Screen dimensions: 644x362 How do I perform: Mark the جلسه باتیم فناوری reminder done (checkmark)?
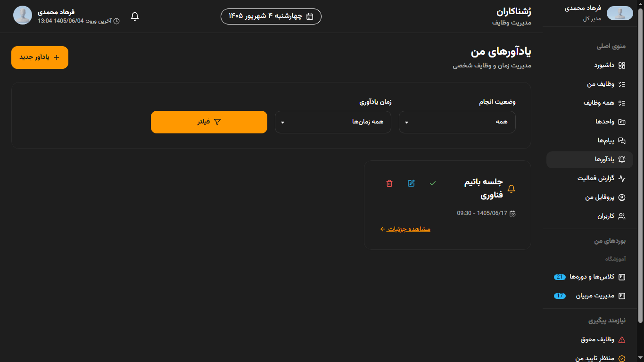(433, 183)
